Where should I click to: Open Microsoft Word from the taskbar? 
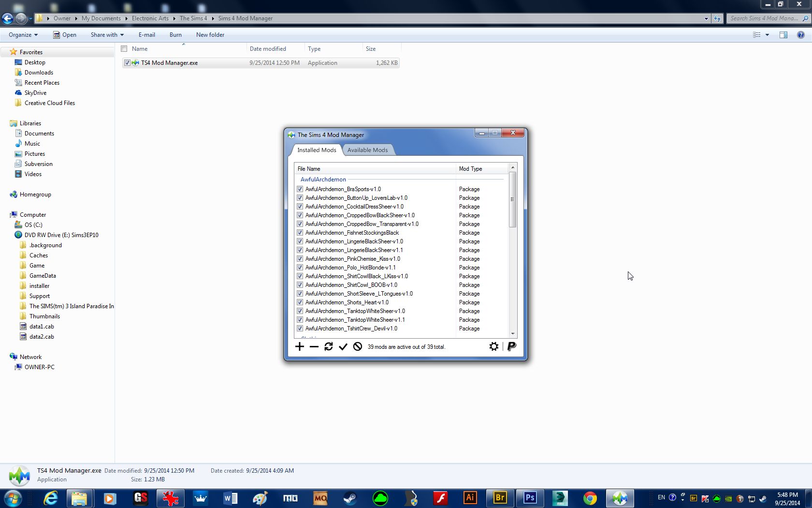[x=231, y=498]
